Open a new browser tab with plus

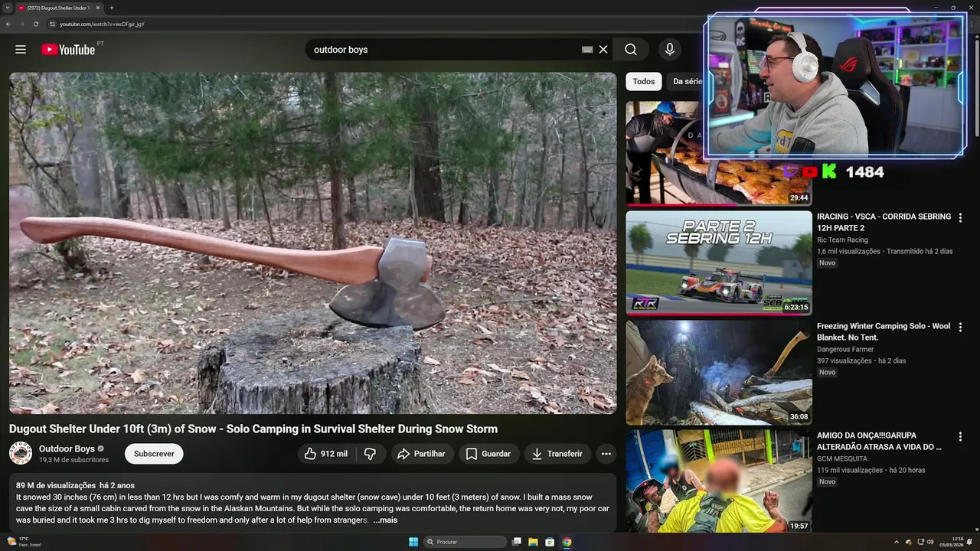[x=111, y=8]
